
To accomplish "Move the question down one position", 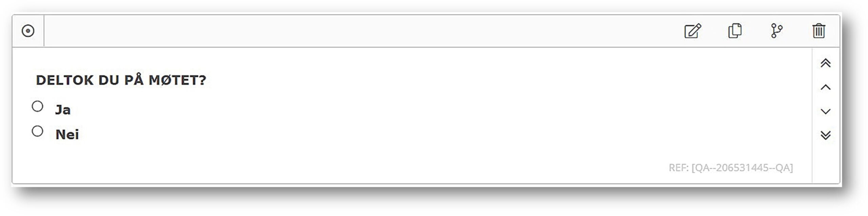I will 826,111.
